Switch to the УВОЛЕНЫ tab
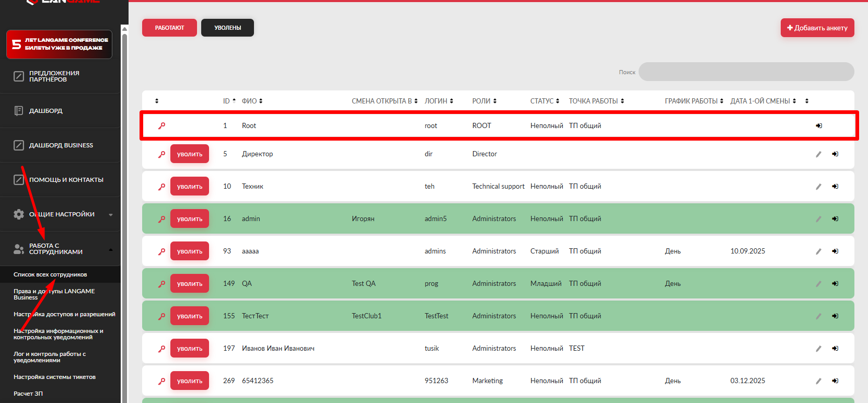Image resolution: width=868 pixels, height=403 pixels. [x=227, y=28]
